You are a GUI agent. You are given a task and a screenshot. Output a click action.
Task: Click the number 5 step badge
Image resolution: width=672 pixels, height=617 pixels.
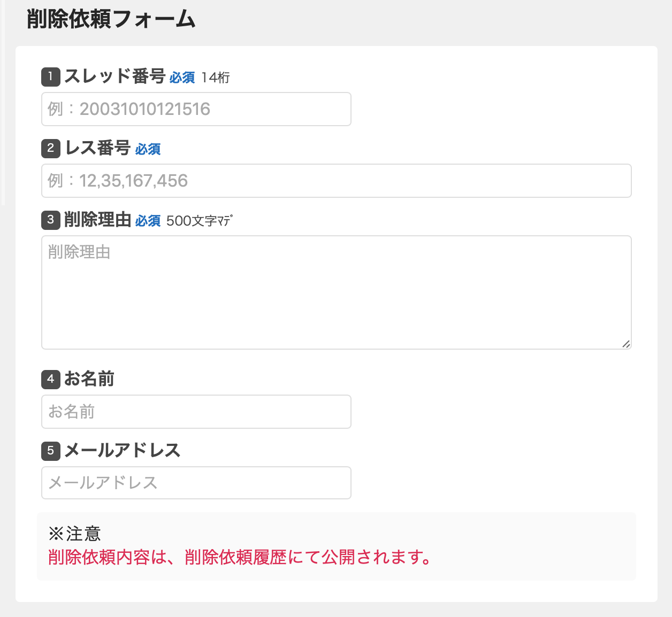tap(51, 451)
